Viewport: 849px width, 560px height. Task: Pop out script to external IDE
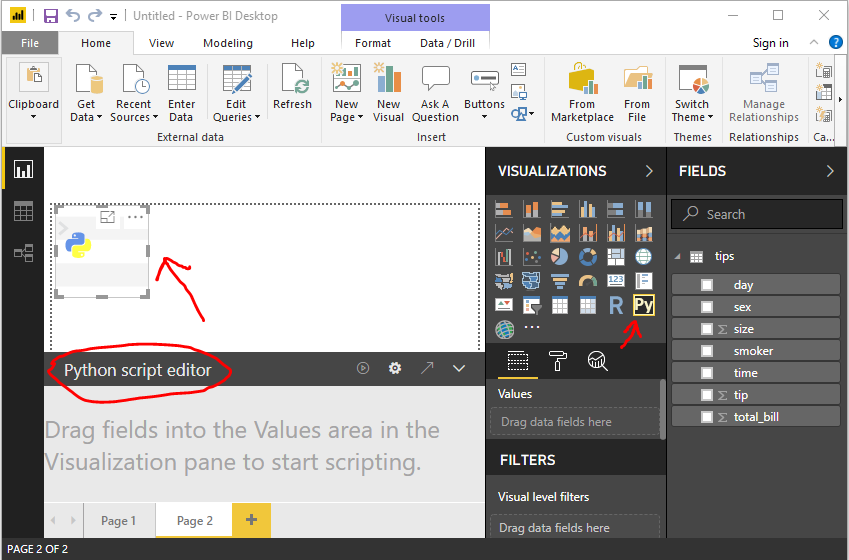pyautogui.click(x=427, y=368)
